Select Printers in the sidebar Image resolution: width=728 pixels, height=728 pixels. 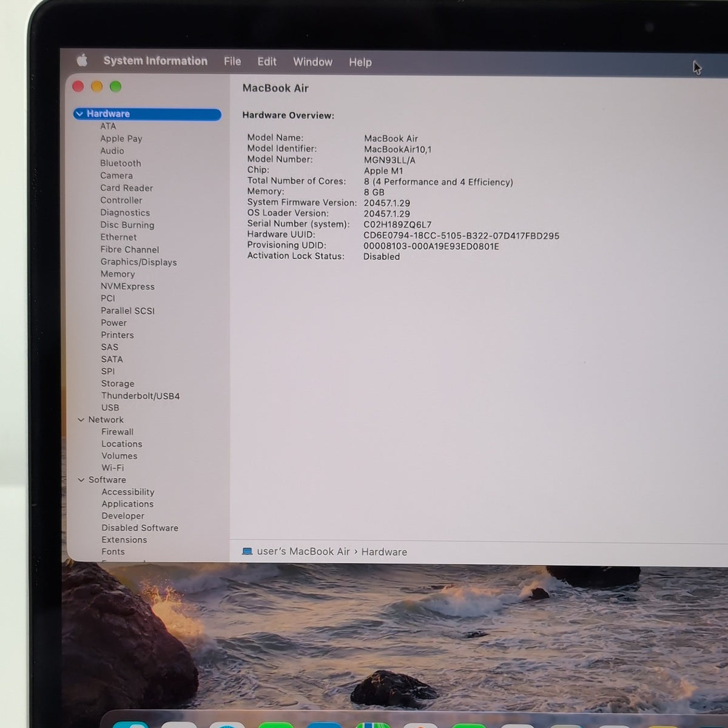[x=118, y=335]
